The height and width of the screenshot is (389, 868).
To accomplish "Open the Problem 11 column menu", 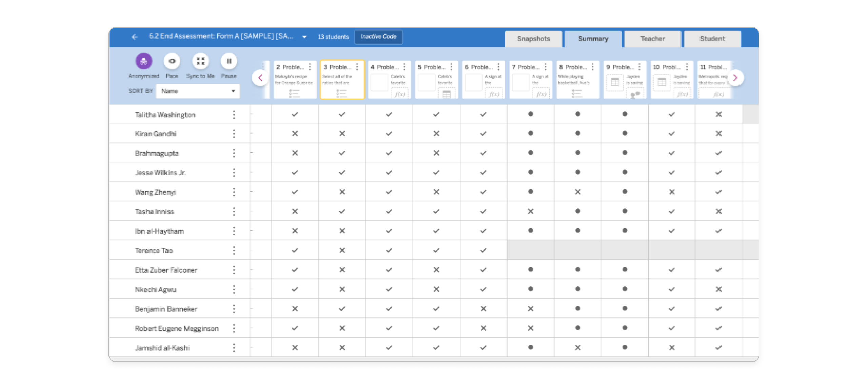I will (733, 67).
